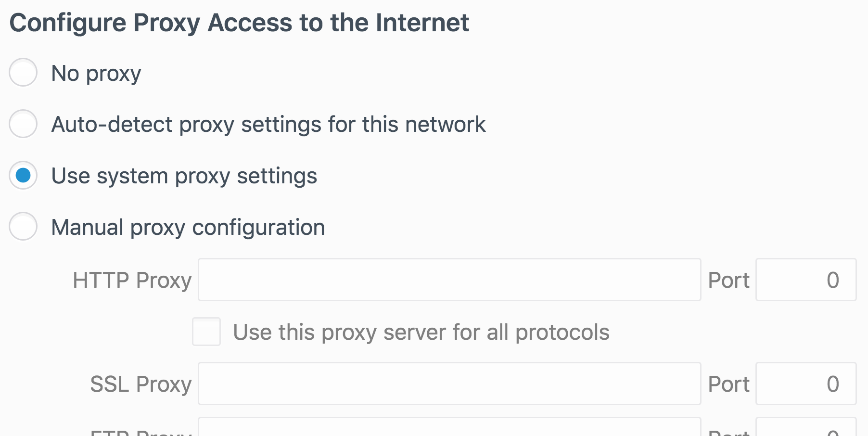Click the Port label next to HTTP Proxy
This screenshot has height=436, width=868.
tap(728, 280)
